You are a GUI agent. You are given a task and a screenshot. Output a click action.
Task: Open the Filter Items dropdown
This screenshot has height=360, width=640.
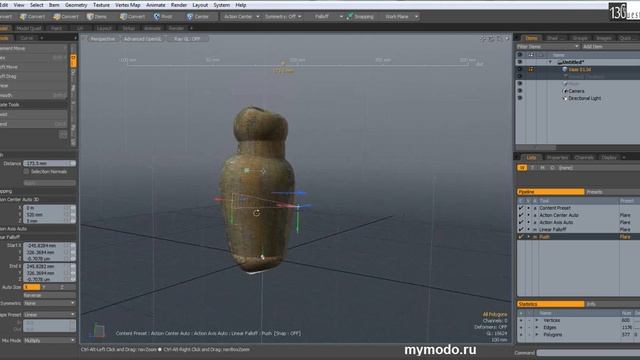coord(548,47)
